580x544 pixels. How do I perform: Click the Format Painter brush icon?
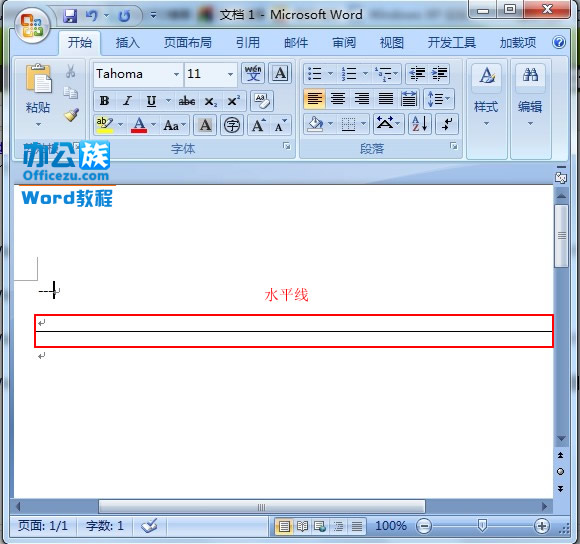coord(71,115)
